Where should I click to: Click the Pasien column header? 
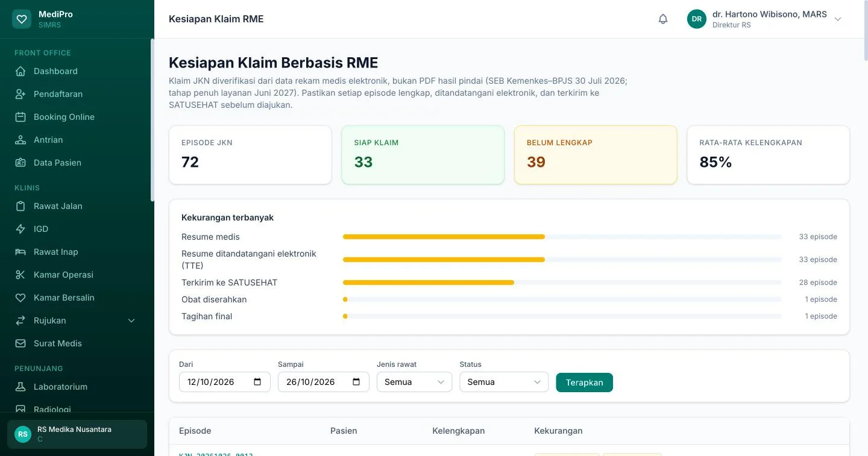coord(344,431)
